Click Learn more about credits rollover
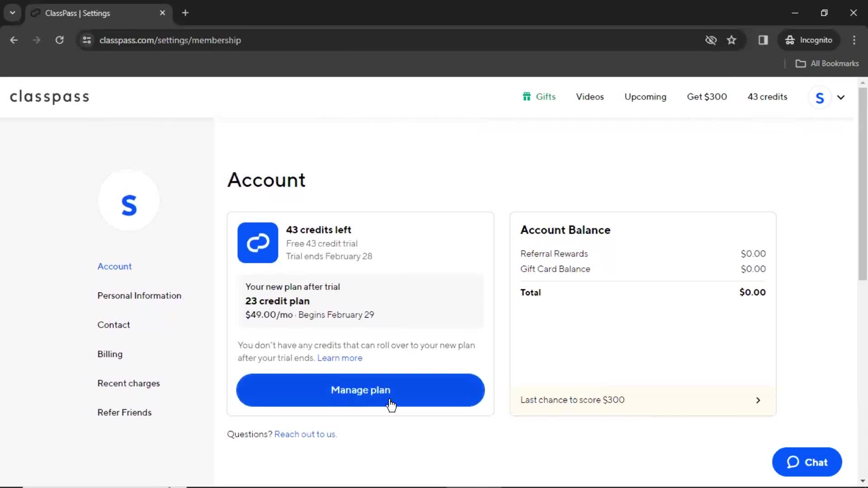868x488 pixels. coord(340,357)
